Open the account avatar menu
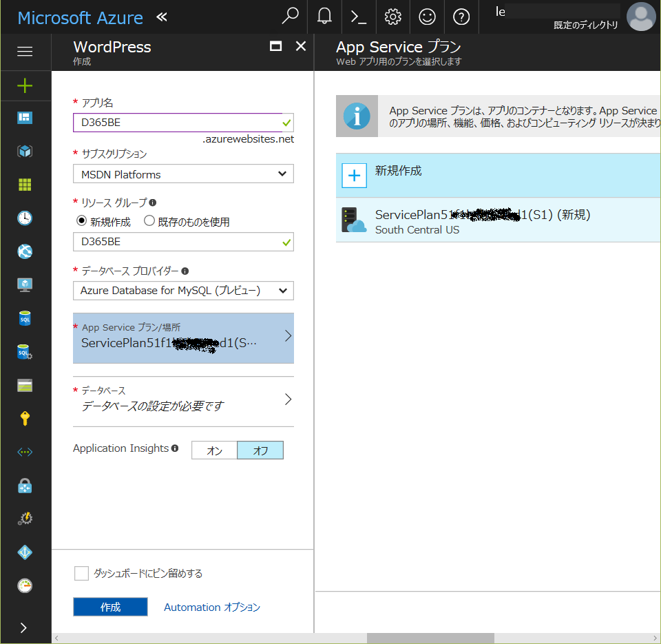The height and width of the screenshot is (644, 661). click(x=641, y=17)
